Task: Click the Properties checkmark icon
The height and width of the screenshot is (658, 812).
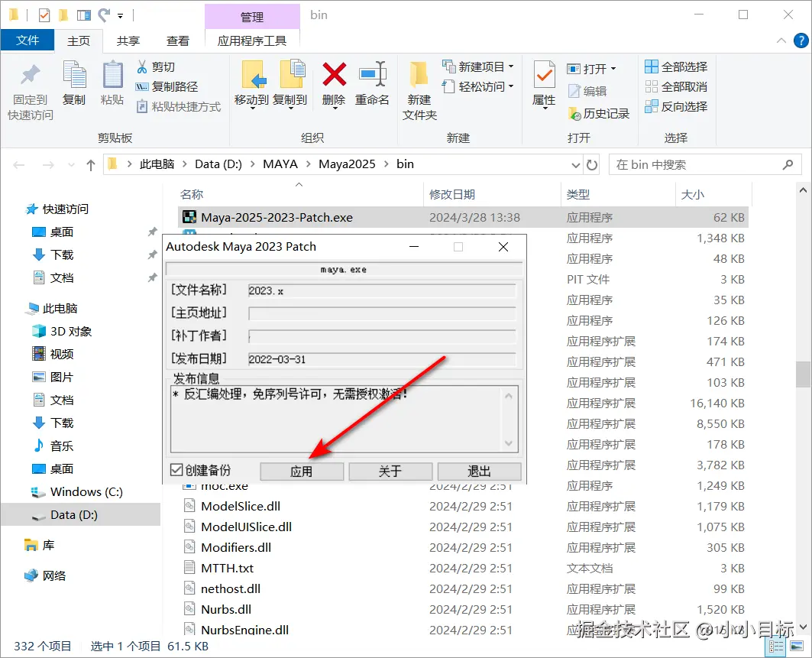Action: pos(544,75)
